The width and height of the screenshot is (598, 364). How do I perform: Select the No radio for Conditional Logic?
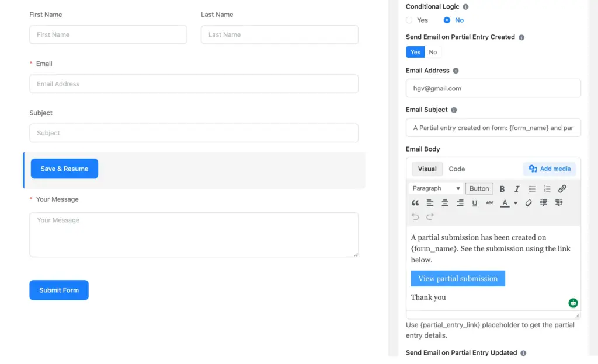(446, 20)
